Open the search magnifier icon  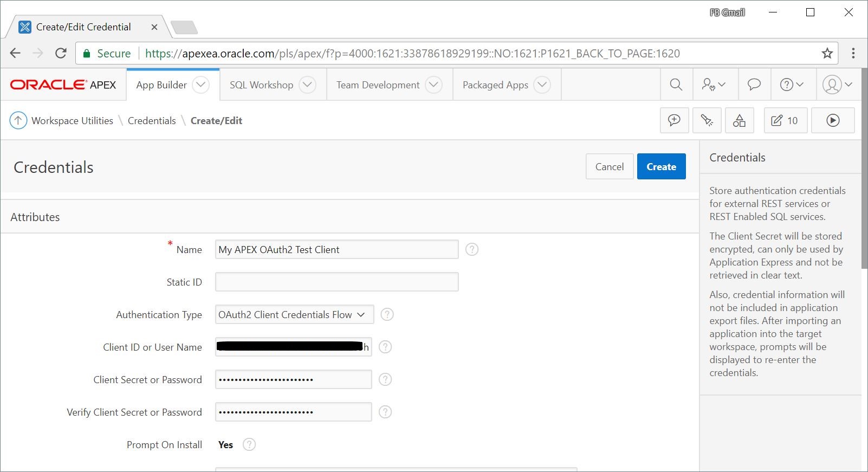[676, 85]
